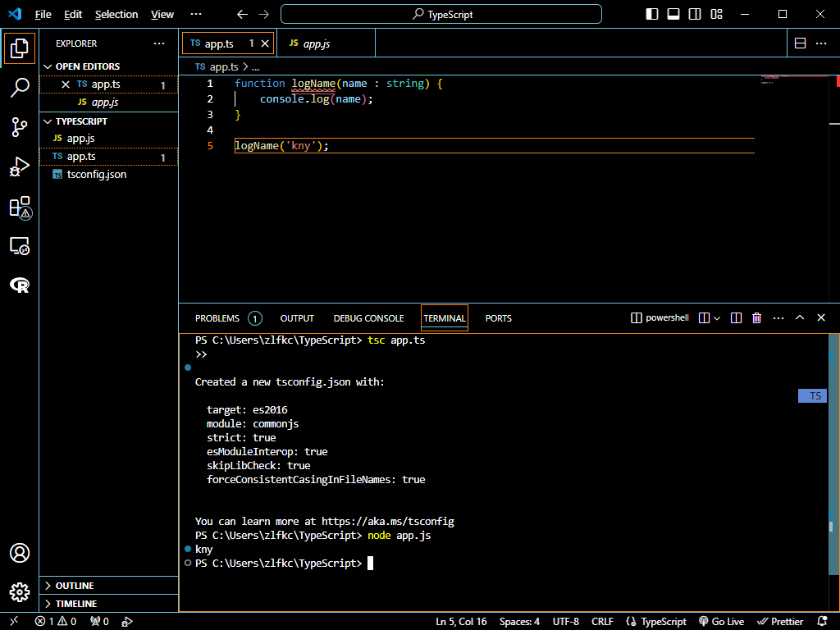
Task: Switch to the Problems panel tab
Action: click(x=228, y=318)
